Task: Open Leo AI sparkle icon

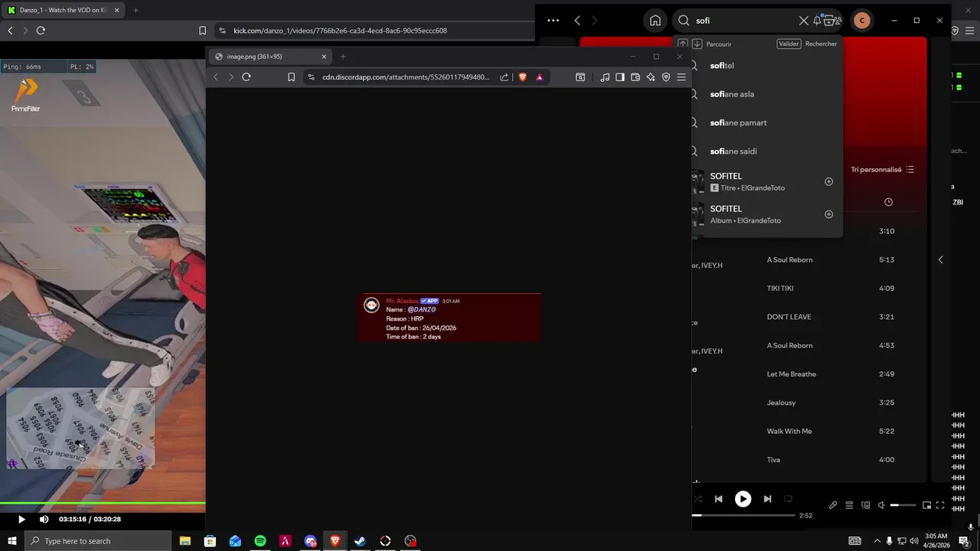Action: (651, 77)
